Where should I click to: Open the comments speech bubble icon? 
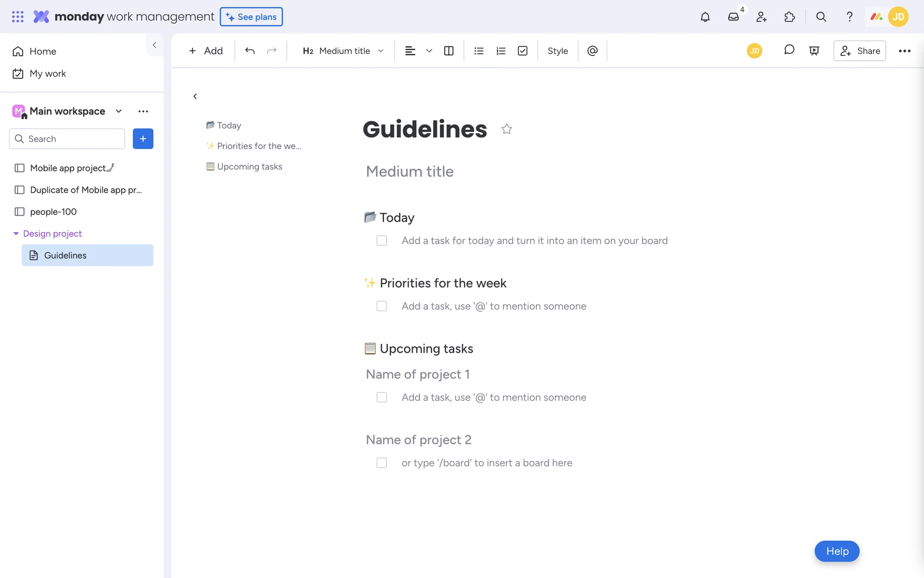pyautogui.click(x=789, y=50)
